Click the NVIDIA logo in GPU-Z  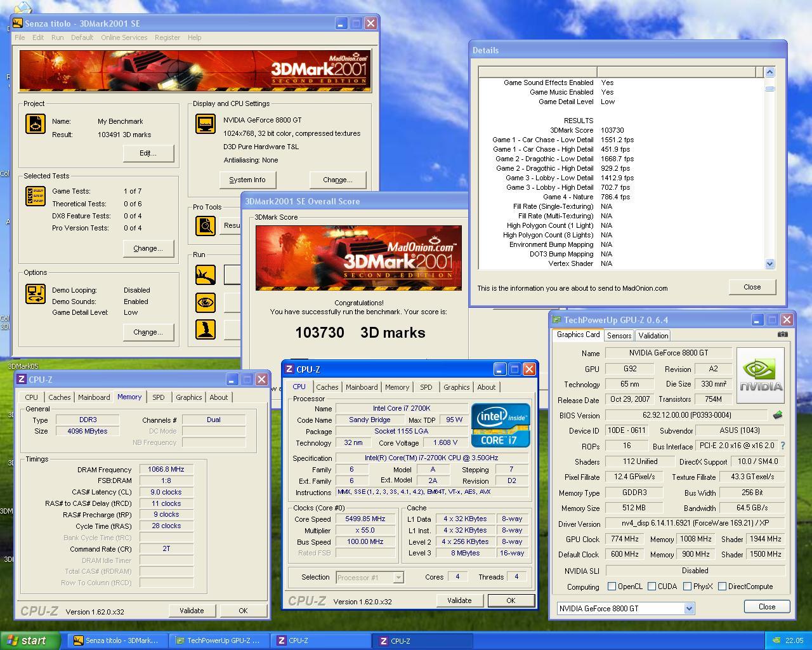click(x=761, y=375)
